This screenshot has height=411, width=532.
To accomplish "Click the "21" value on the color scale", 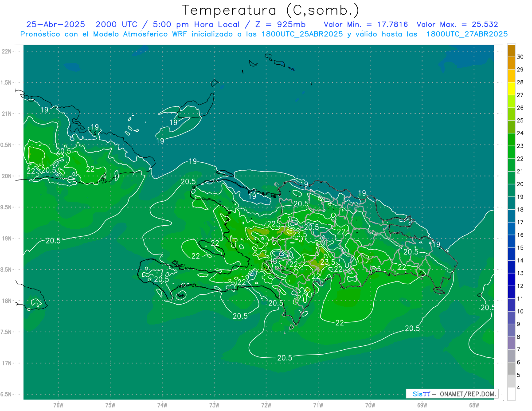I will (521, 171).
